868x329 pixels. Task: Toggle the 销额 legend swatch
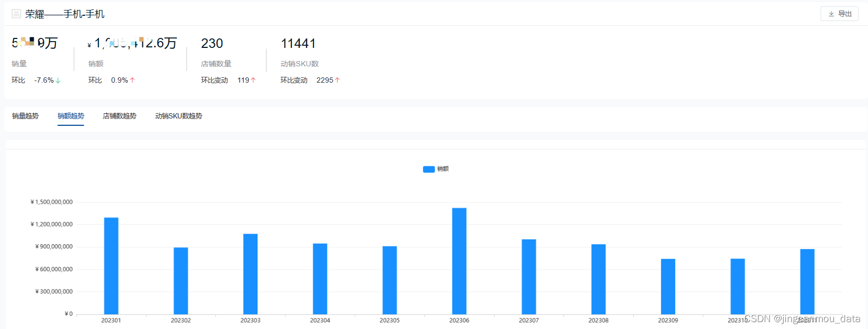click(429, 169)
